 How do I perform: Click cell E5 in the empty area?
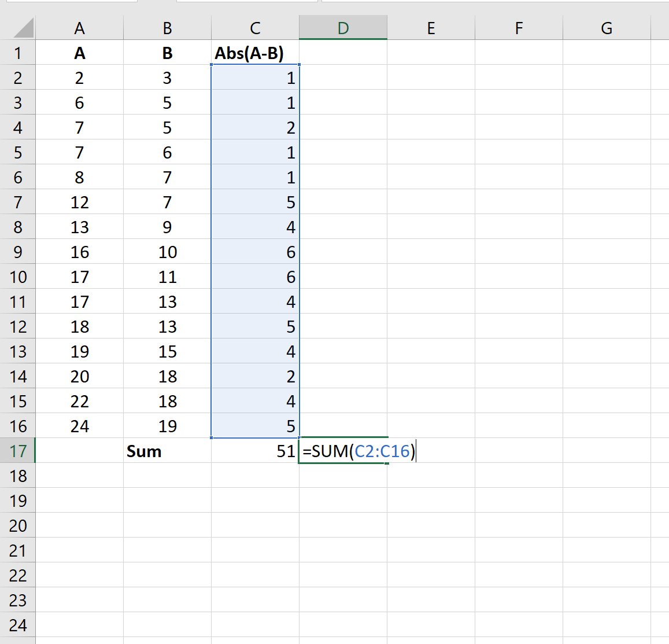[x=431, y=152]
